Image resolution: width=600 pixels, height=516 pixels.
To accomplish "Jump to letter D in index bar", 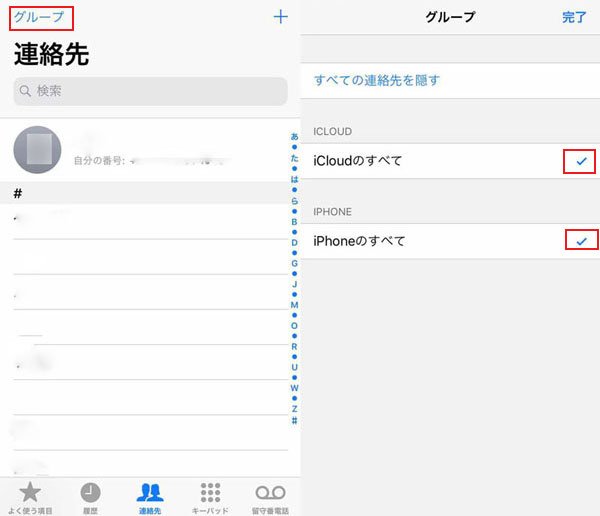I will (x=294, y=243).
